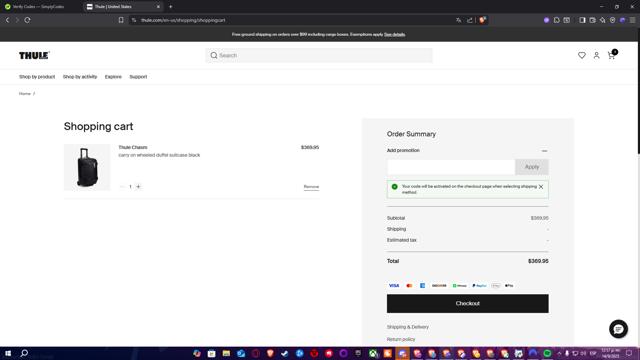Remove Thule Chasm from cart
The image size is (640, 360).
click(311, 187)
